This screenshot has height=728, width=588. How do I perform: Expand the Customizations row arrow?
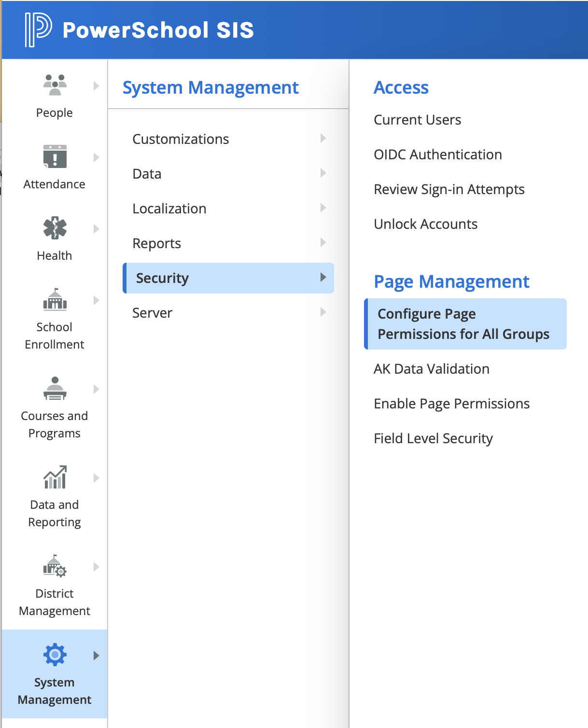tap(323, 138)
